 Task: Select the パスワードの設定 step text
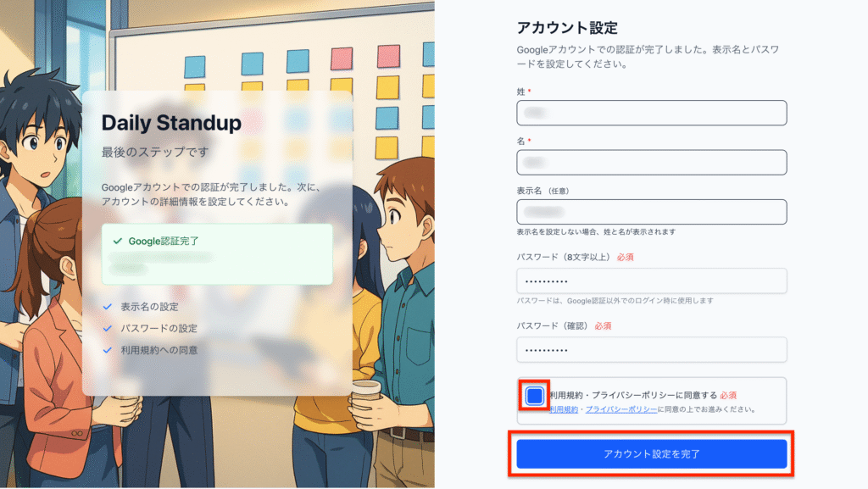click(x=159, y=329)
